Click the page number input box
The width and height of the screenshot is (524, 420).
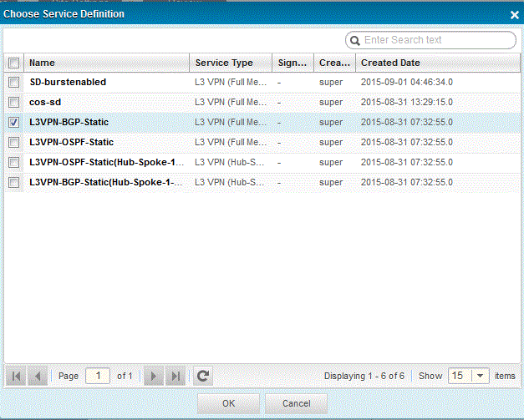[x=98, y=376]
